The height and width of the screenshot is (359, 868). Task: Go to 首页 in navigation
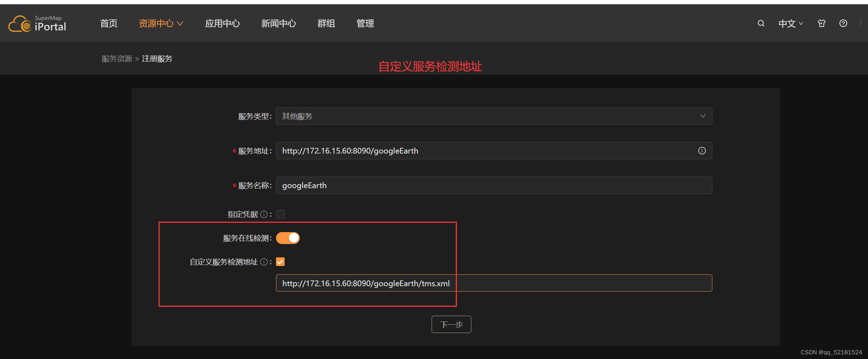(x=109, y=23)
